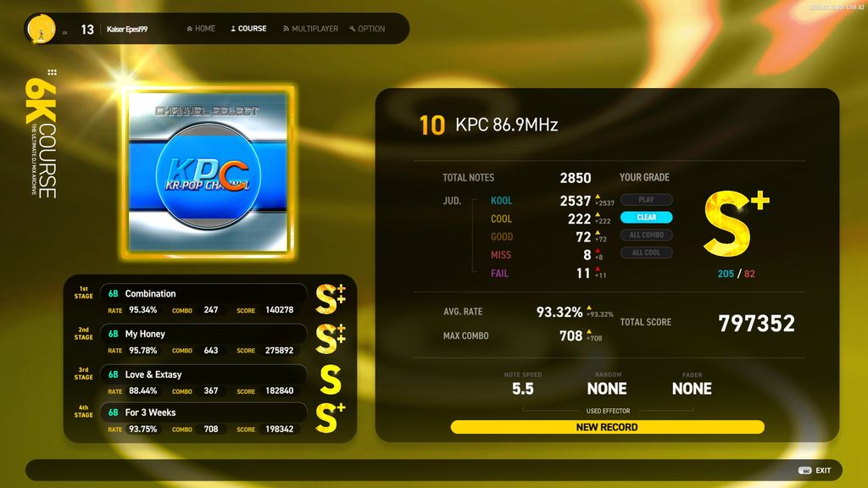Click the PLAY status badge
Screen dimensions: 868x488
click(x=646, y=200)
